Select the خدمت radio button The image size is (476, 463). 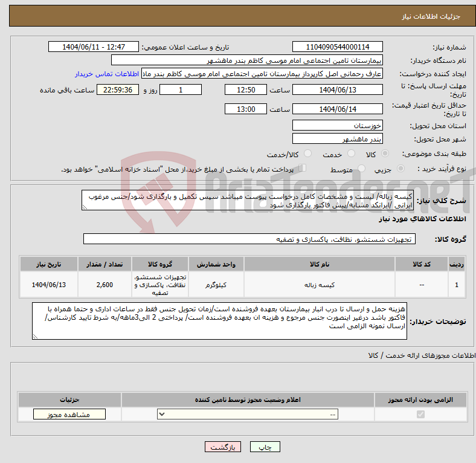tap(351, 154)
